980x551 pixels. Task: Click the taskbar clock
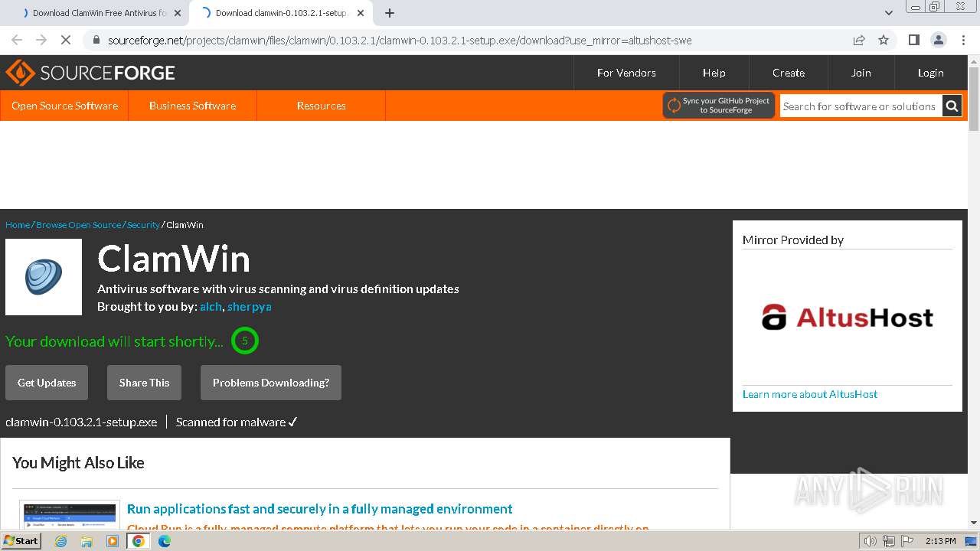pos(940,541)
